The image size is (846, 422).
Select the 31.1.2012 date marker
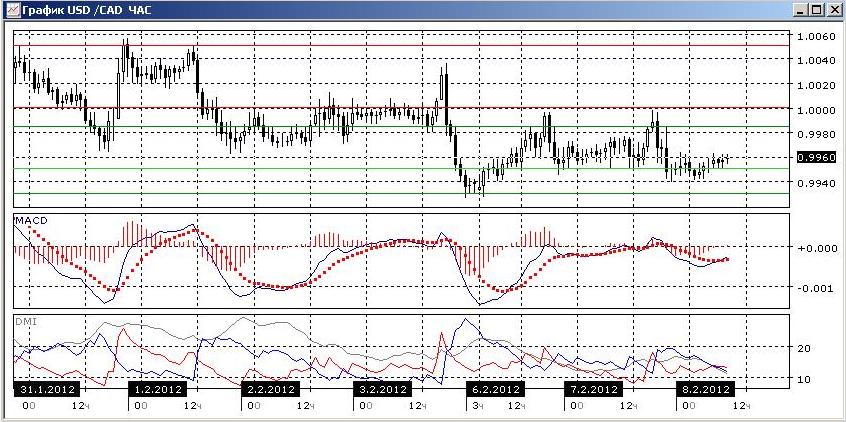(46, 389)
